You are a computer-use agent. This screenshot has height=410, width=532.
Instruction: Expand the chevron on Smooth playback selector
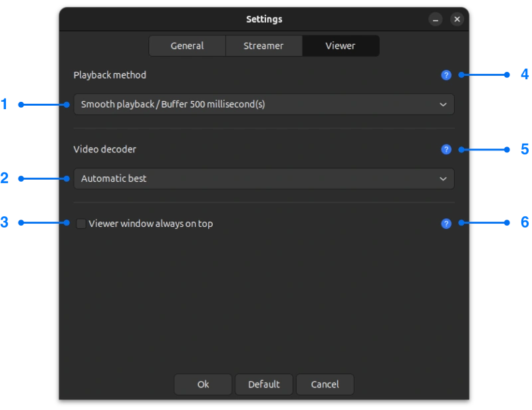443,104
